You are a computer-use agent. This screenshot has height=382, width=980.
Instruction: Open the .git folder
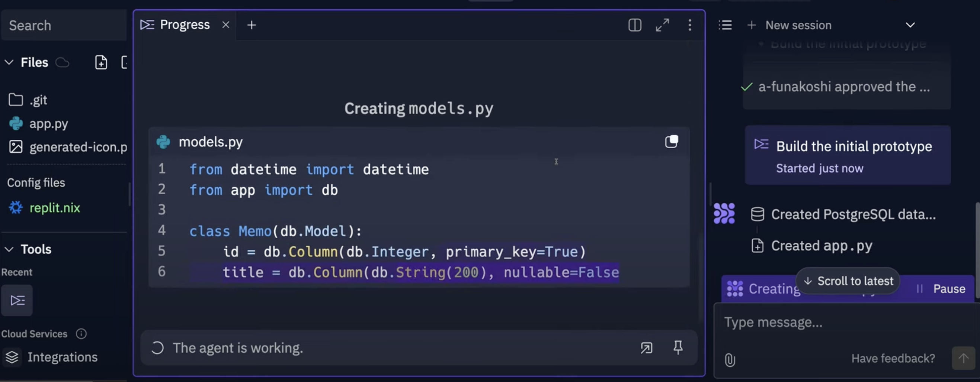(x=28, y=100)
